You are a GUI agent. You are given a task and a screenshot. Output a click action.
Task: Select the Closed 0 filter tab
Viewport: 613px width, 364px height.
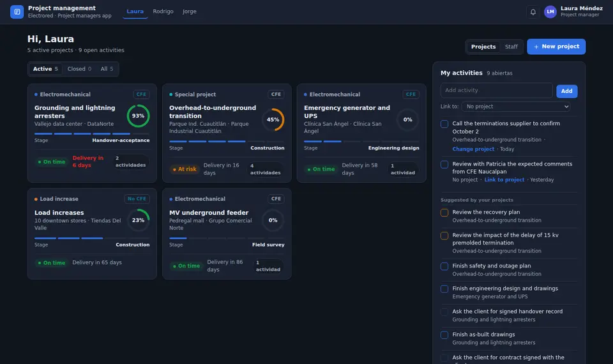pos(79,69)
